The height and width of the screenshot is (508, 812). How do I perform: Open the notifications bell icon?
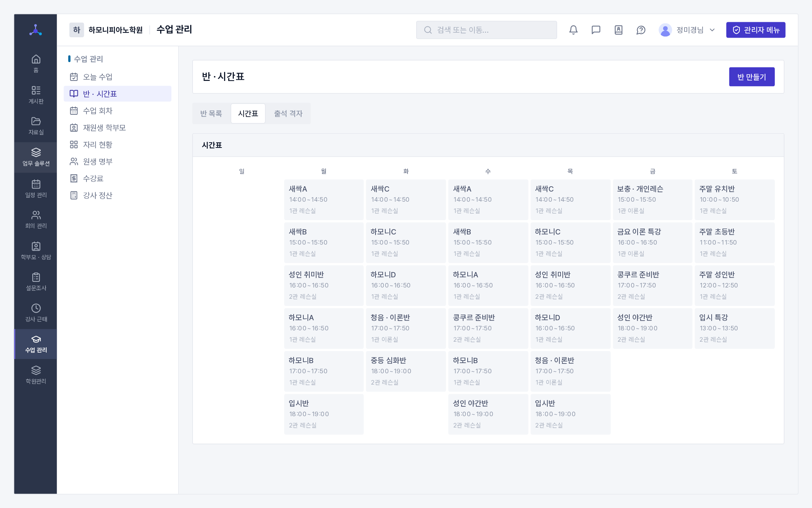(x=573, y=30)
